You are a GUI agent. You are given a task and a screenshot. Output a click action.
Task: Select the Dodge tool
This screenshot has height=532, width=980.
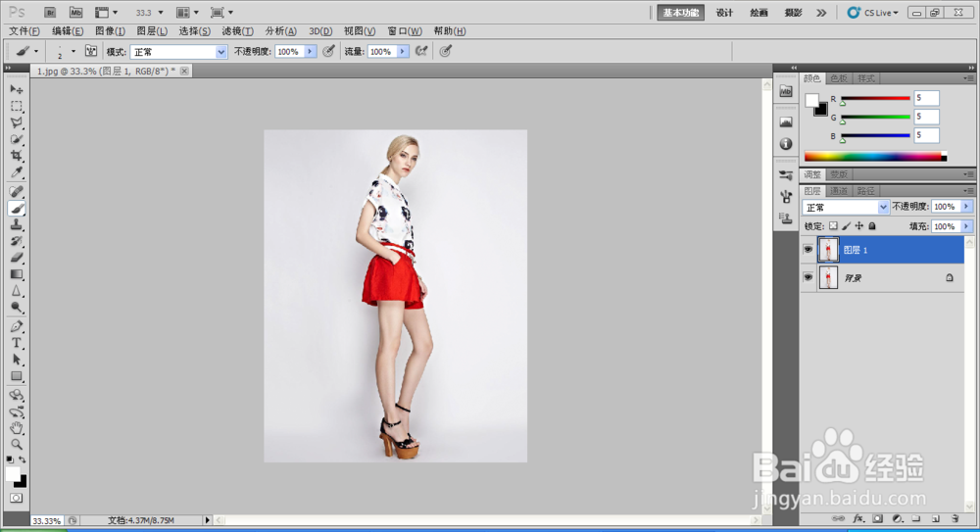[x=17, y=307]
